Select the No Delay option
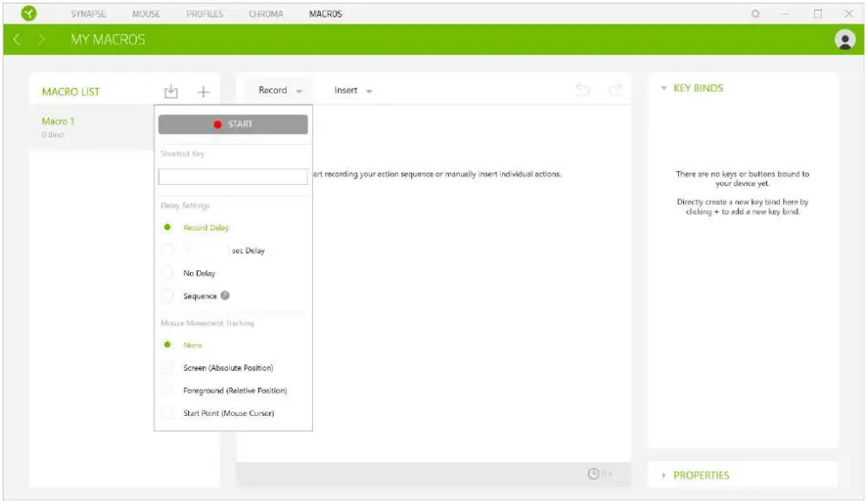Image resolution: width=868 pixels, height=504 pixels. [167, 273]
